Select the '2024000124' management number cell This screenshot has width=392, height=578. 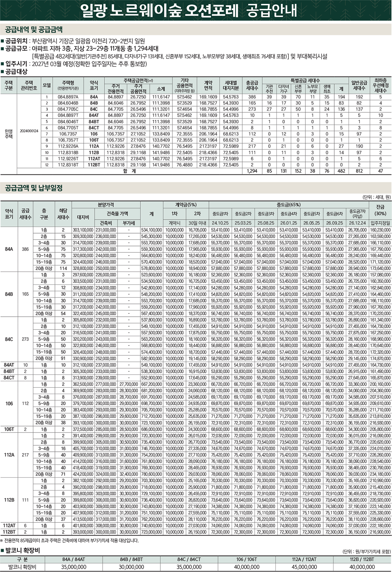[x=29, y=131]
